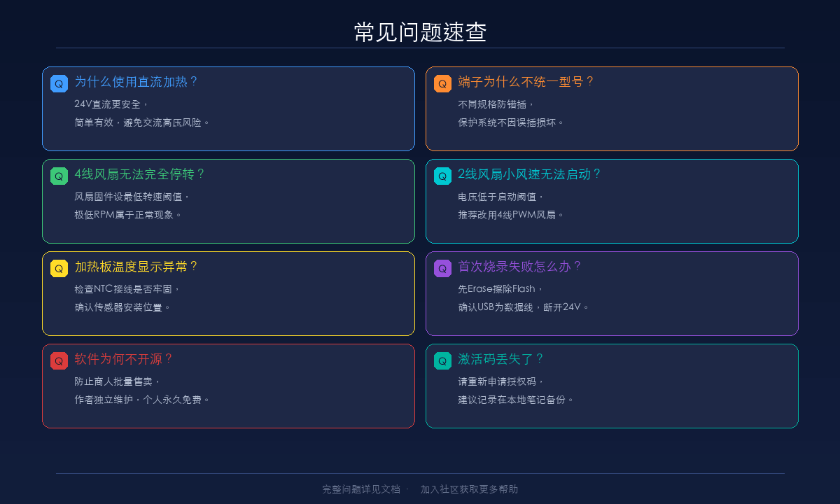Click the teal Q icon on 激活码丢失 card
The width and height of the screenshot is (840, 504).
pos(442,360)
